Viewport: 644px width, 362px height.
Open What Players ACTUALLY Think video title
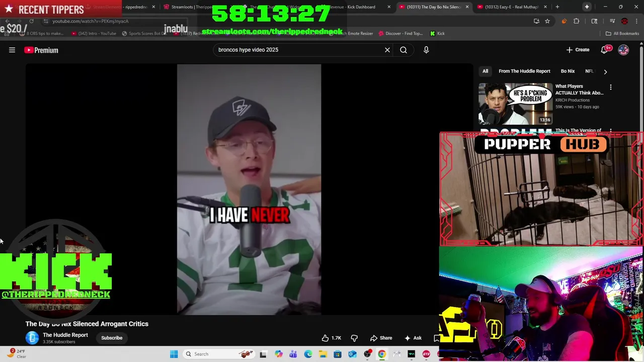tap(579, 89)
